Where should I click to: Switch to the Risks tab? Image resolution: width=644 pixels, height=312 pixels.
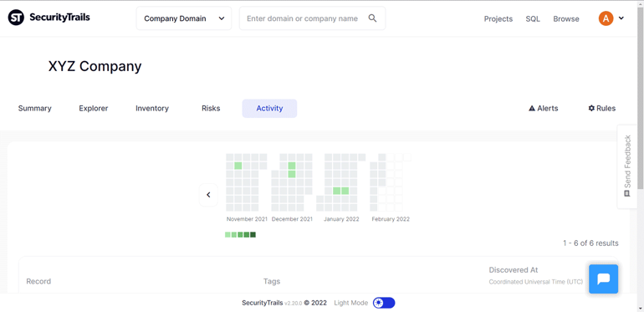pyautogui.click(x=211, y=109)
